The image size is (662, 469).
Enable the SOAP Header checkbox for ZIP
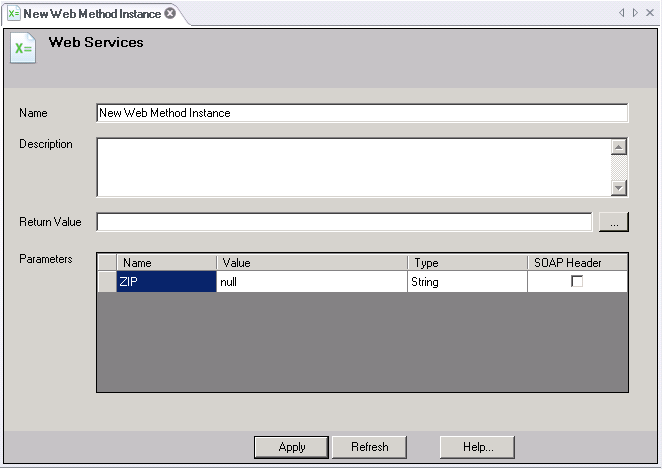point(577,282)
